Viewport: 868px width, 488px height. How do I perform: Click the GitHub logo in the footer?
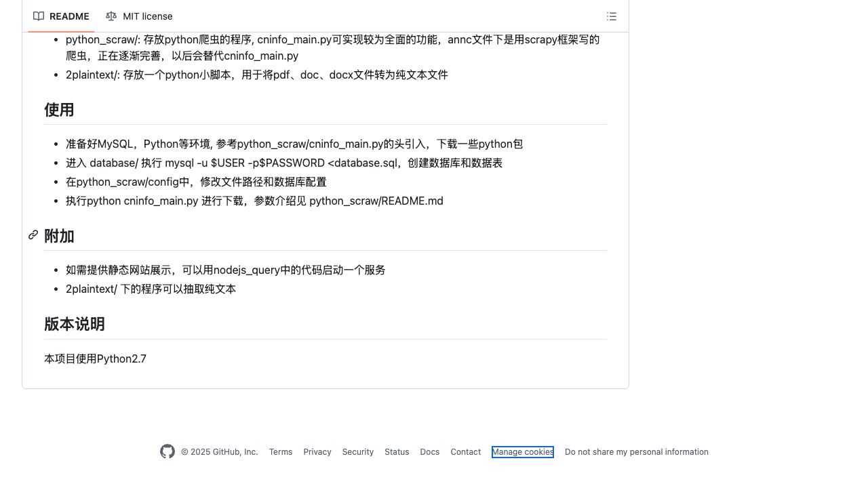click(167, 451)
